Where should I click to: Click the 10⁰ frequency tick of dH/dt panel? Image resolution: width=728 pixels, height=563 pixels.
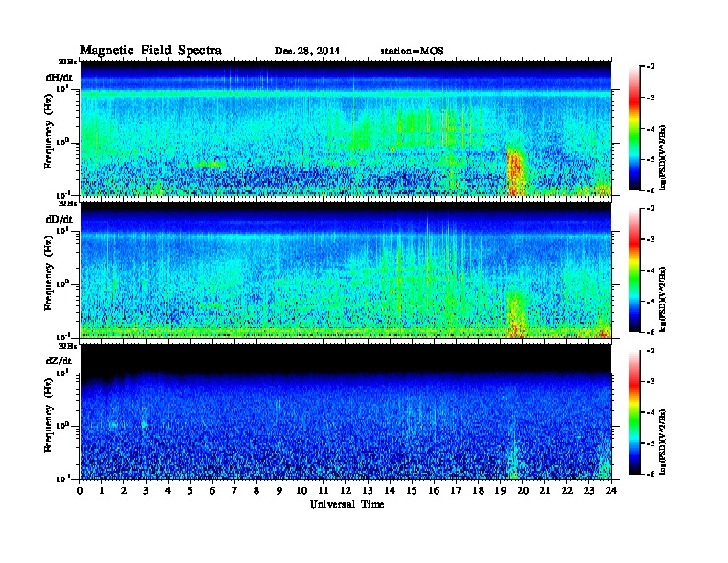point(63,143)
